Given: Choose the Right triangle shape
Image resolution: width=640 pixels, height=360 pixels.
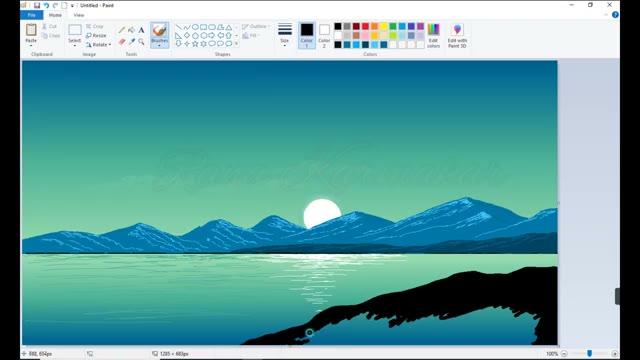Looking at the screenshot, I should [x=178, y=36].
